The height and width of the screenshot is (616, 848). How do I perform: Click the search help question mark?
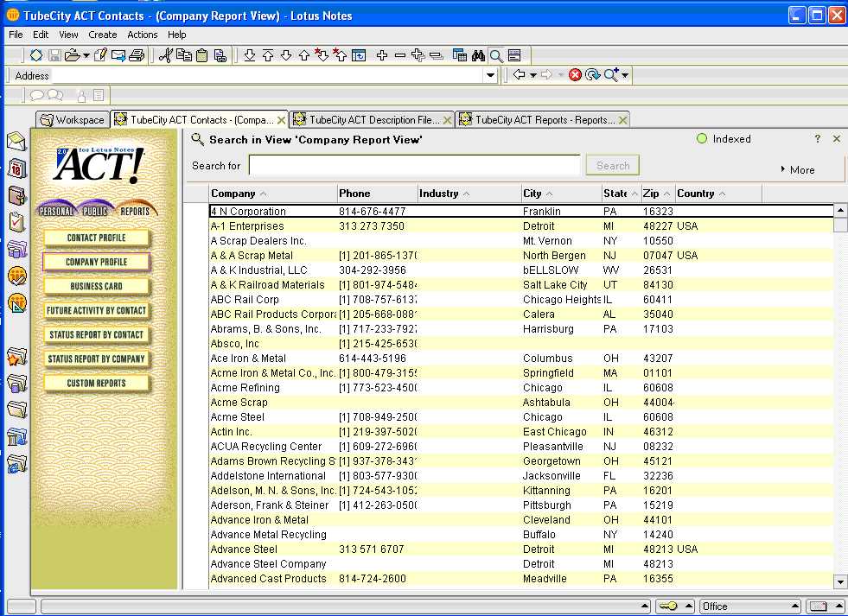(x=818, y=139)
